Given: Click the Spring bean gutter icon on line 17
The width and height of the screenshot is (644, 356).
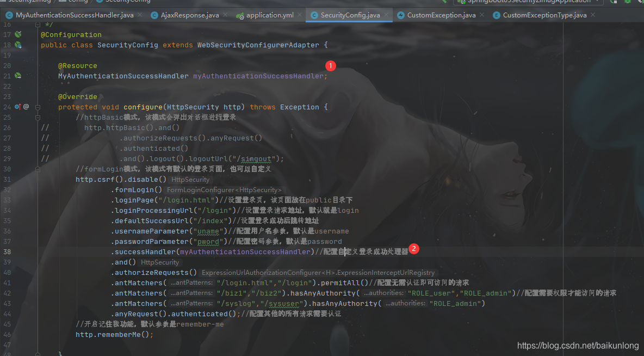Looking at the screenshot, I should point(18,34).
